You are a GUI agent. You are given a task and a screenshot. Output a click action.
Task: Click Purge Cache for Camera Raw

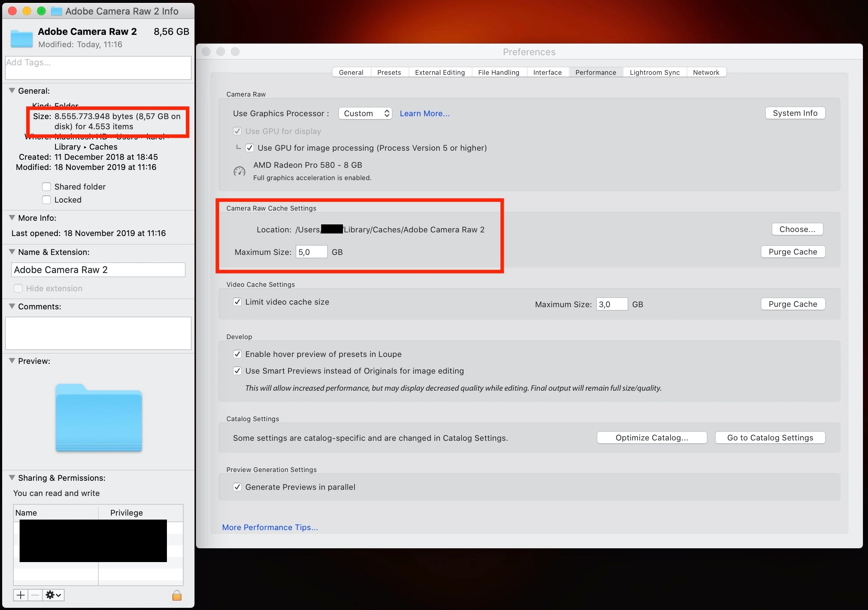(793, 252)
